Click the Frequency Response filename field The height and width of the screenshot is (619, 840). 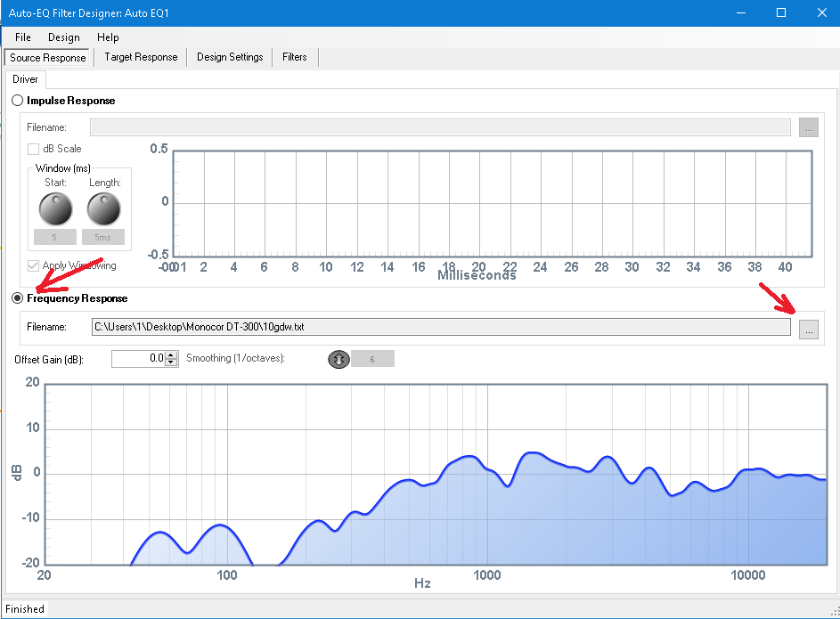(x=440, y=327)
